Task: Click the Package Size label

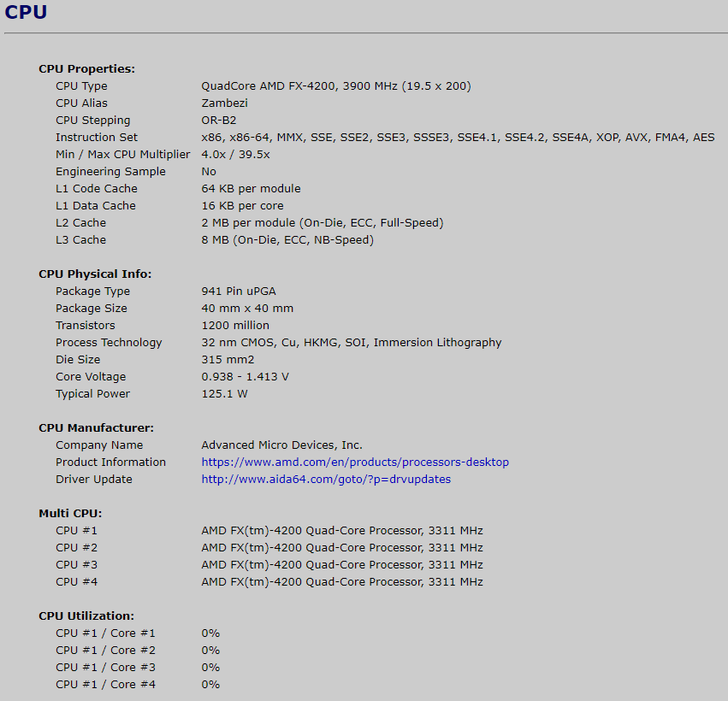Action: [x=92, y=308]
